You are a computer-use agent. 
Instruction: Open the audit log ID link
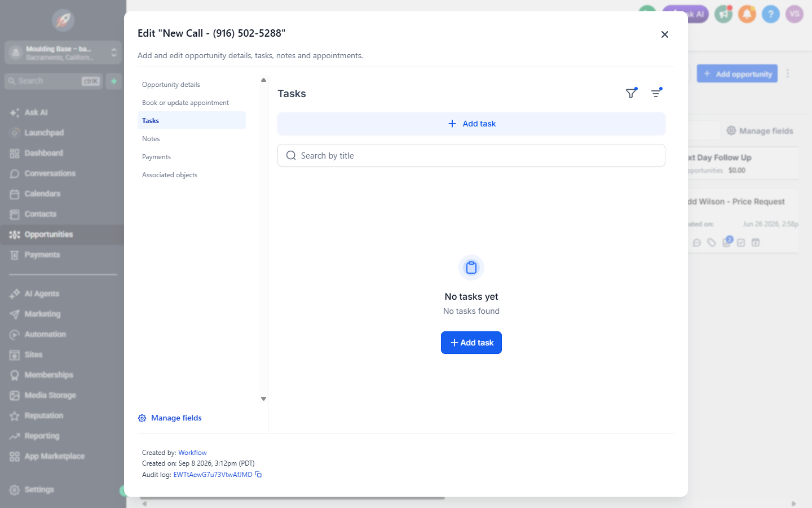coord(213,475)
